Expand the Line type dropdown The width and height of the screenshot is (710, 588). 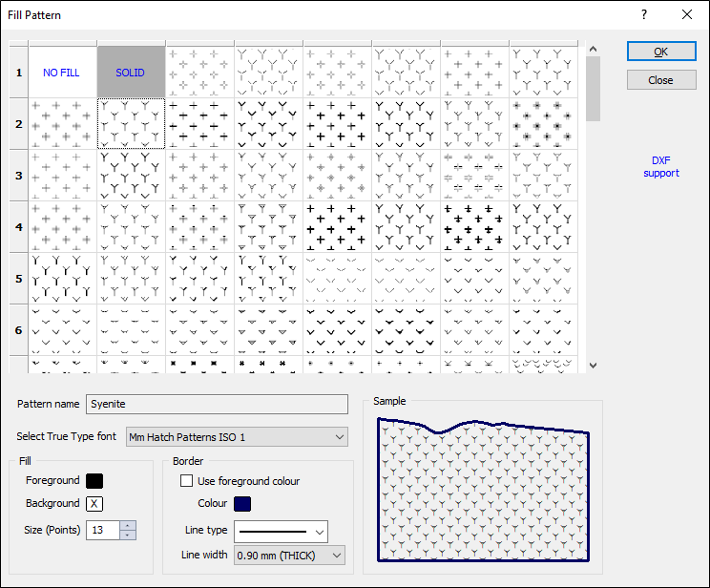click(281, 531)
